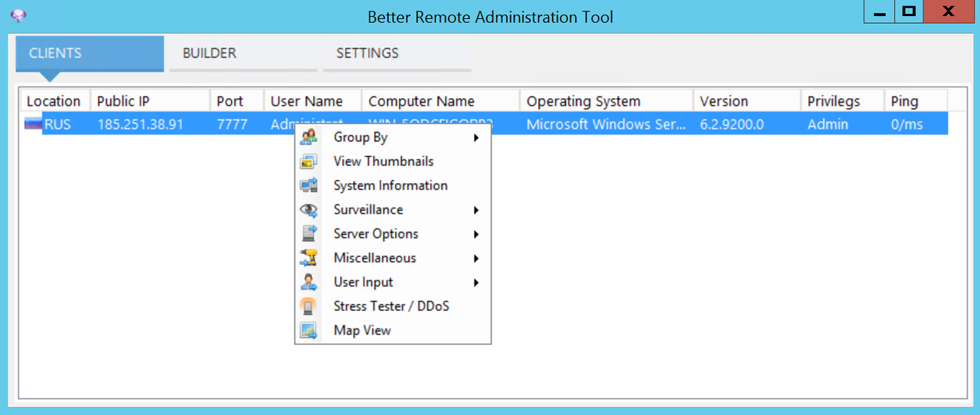Sort by the Ping column header
Screen dimensions: 980x415
916,101
